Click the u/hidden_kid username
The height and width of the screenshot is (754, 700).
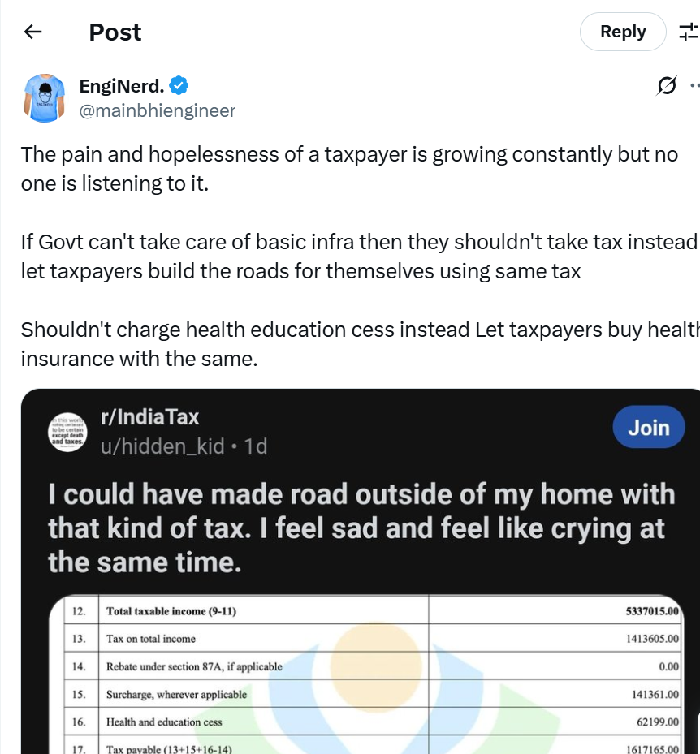[x=162, y=446]
